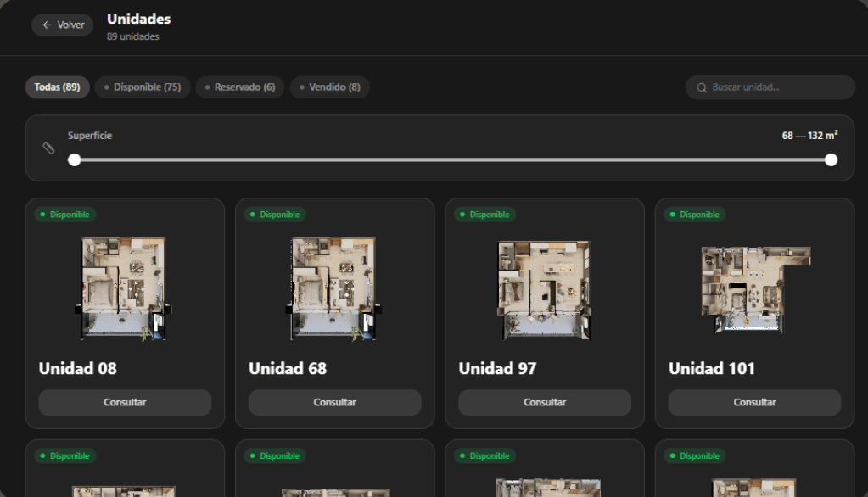Go back with the Volver button
Image resolution: width=868 pixels, height=497 pixels.
click(x=62, y=25)
